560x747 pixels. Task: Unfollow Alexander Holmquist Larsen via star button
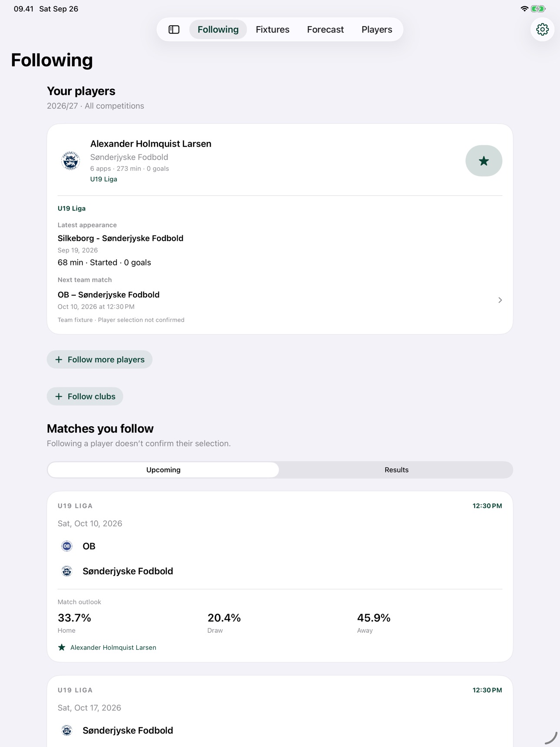(x=484, y=161)
